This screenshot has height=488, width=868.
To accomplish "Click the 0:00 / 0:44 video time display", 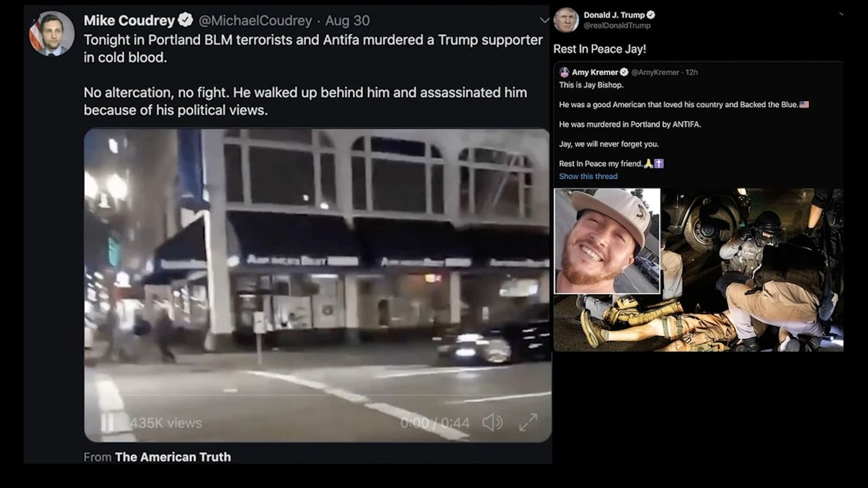I will pyautogui.click(x=435, y=423).
